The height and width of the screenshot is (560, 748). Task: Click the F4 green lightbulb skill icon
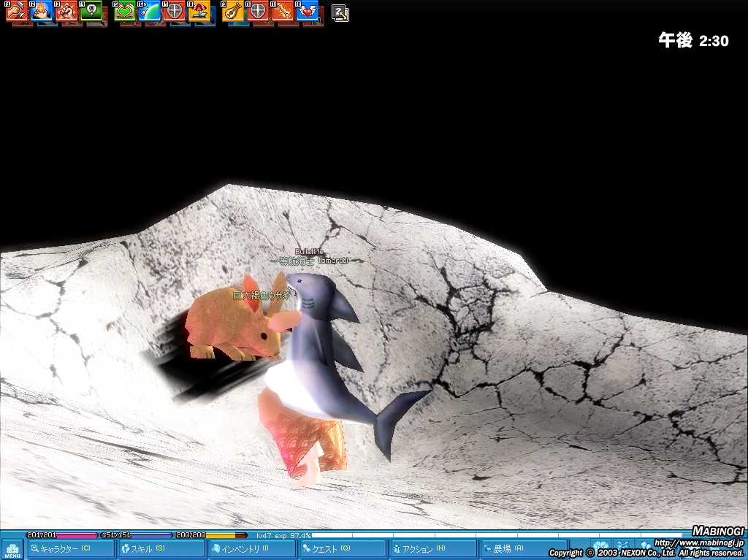91,10
